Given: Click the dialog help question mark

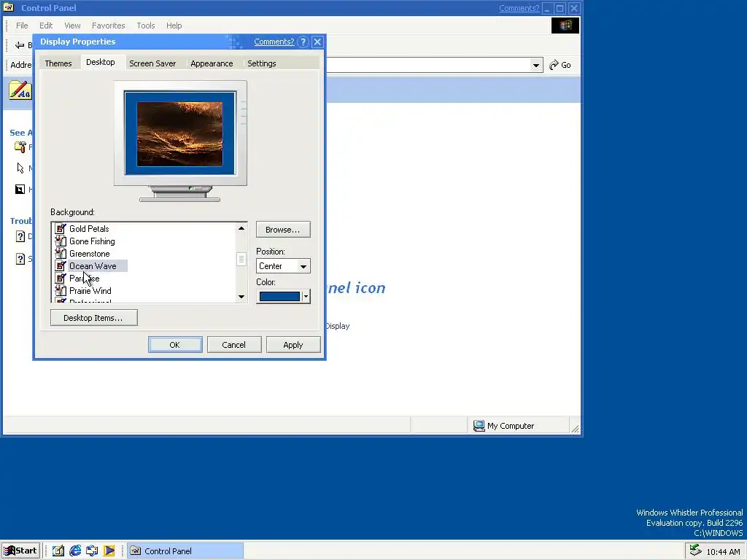Looking at the screenshot, I should 303,42.
